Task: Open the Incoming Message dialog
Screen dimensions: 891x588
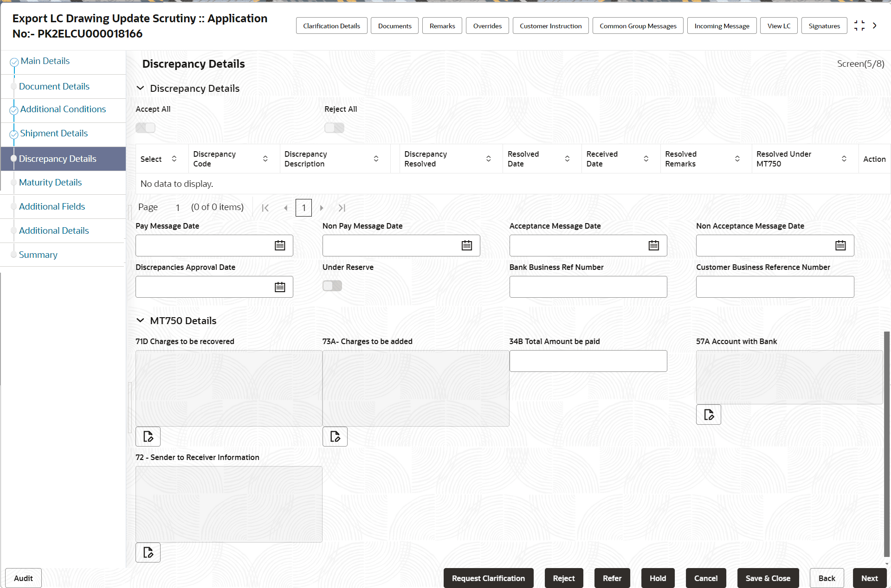Action: point(722,26)
